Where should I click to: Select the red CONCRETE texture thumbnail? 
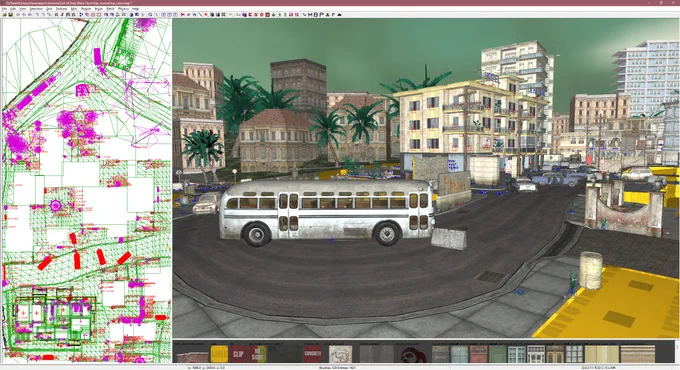pos(313,354)
